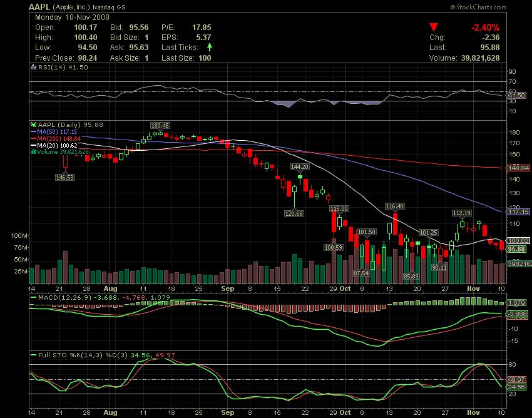Click the Chg value -2.36
This screenshot has height=418, width=532.
point(491,38)
